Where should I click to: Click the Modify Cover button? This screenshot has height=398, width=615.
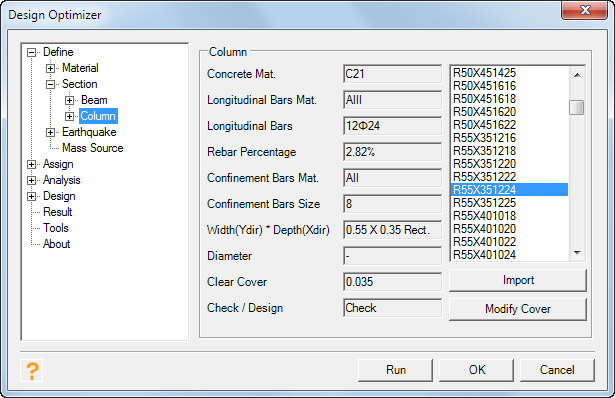pyautogui.click(x=518, y=309)
